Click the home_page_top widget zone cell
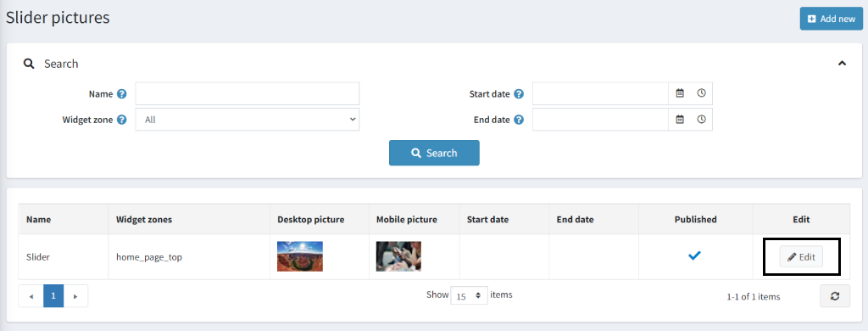Image resolution: width=868 pixels, height=331 pixels. click(189, 256)
